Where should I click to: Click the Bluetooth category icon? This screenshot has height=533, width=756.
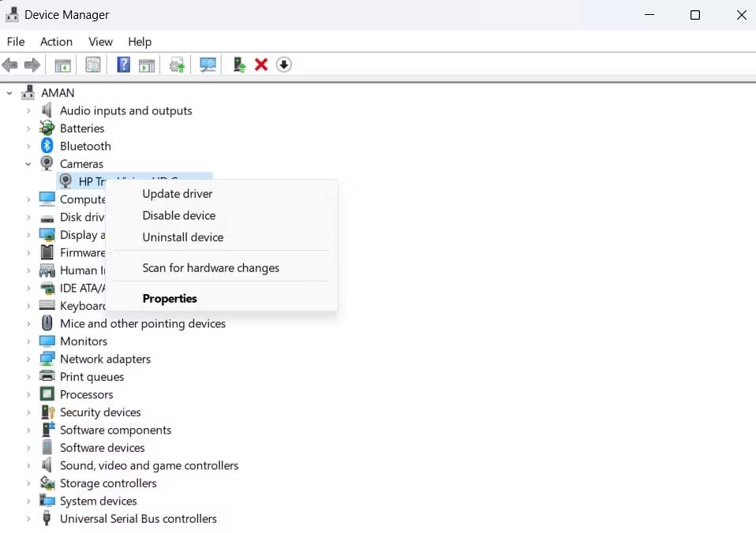click(47, 146)
